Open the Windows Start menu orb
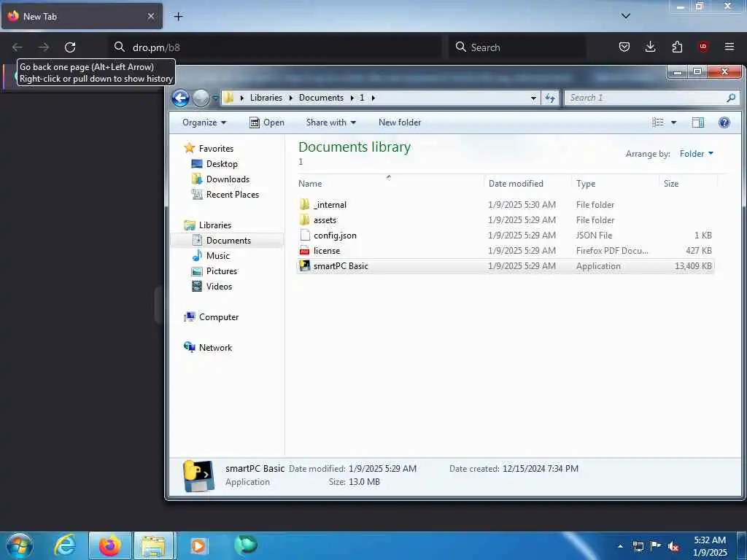 point(20,545)
